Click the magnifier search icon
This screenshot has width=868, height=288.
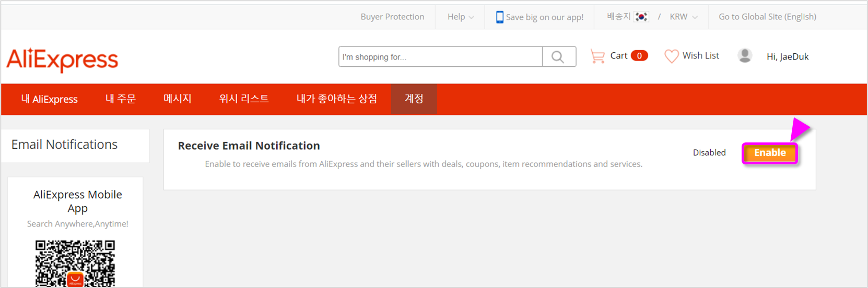(x=558, y=57)
